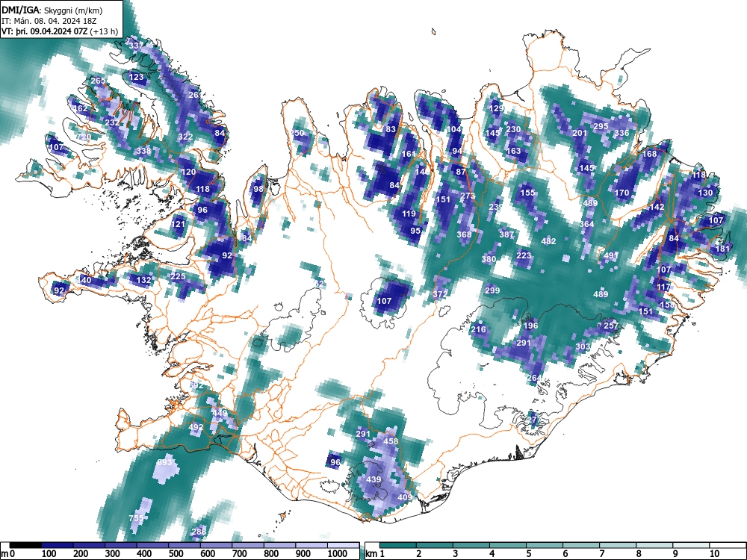Click the 331 visibility value in Westfjords
This screenshot has height=560, width=747.
(135, 46)
